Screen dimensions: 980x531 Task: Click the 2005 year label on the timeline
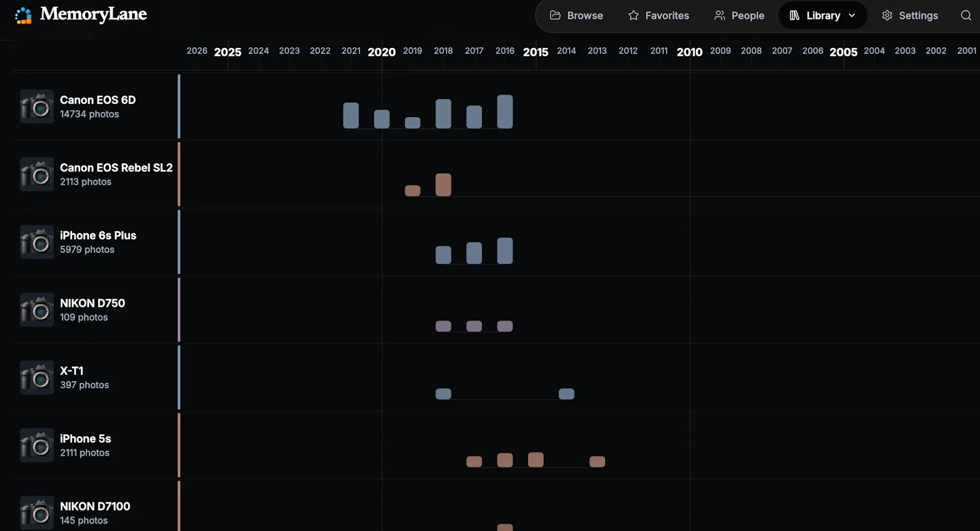[x=843, y=52]
